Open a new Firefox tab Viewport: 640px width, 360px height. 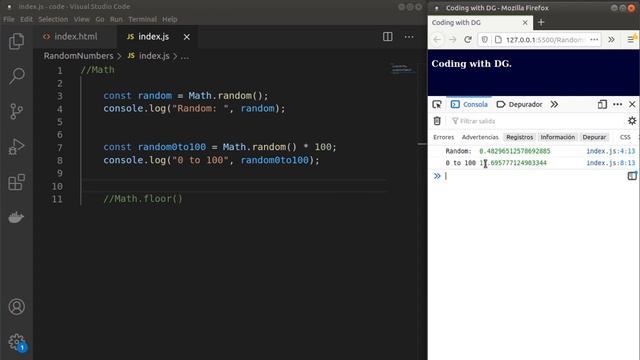click(541, 22)
